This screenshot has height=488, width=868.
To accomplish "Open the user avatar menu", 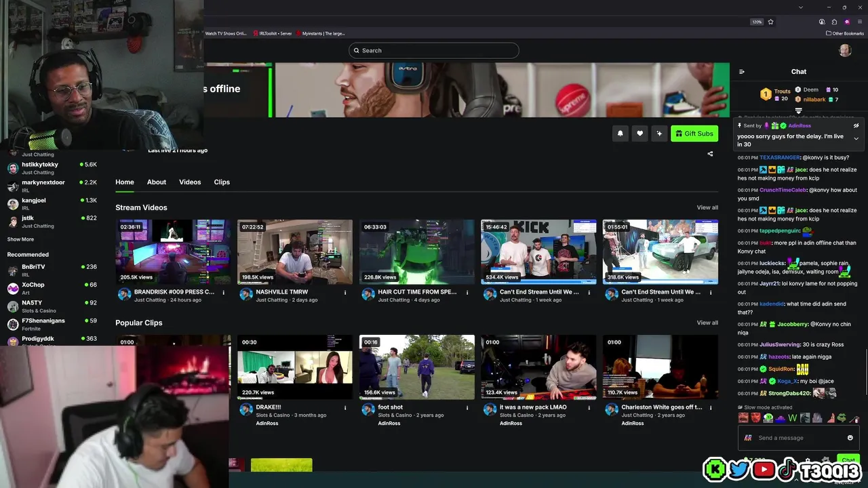I will (x=845, y=50).
